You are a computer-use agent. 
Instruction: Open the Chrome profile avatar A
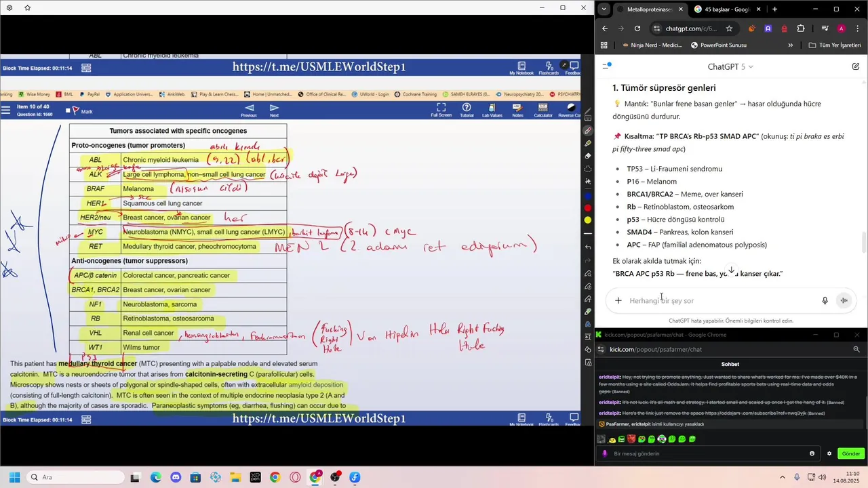[x=841, y=28]
